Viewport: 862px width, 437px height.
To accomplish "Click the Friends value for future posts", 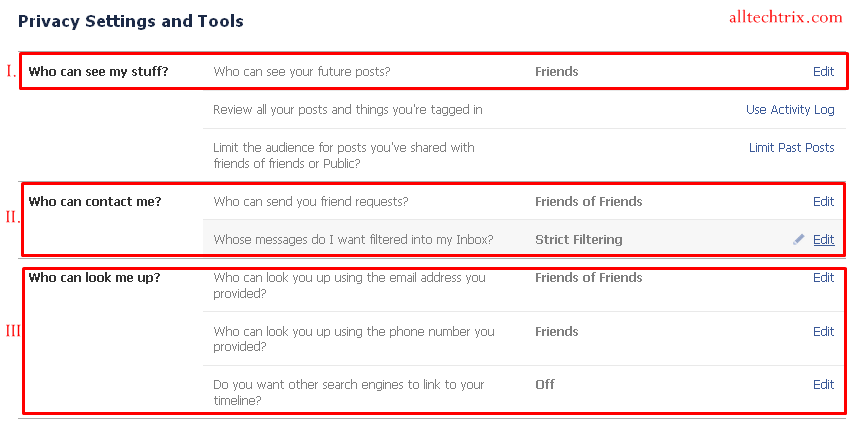I will [556, 71].
